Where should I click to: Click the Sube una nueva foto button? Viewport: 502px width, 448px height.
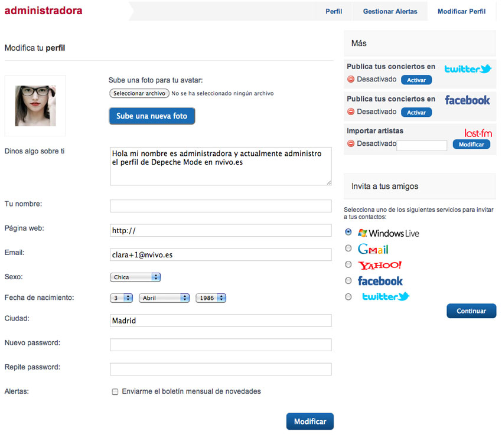pos(152,116)
